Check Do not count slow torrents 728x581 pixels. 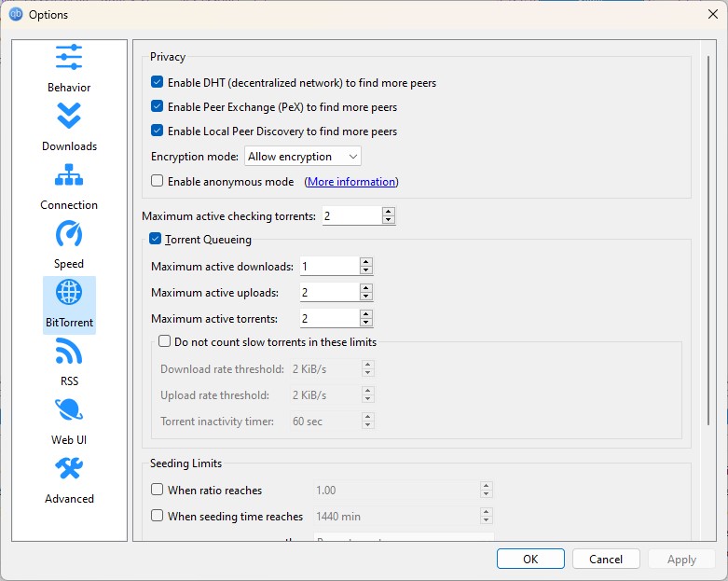pos(164,341)
